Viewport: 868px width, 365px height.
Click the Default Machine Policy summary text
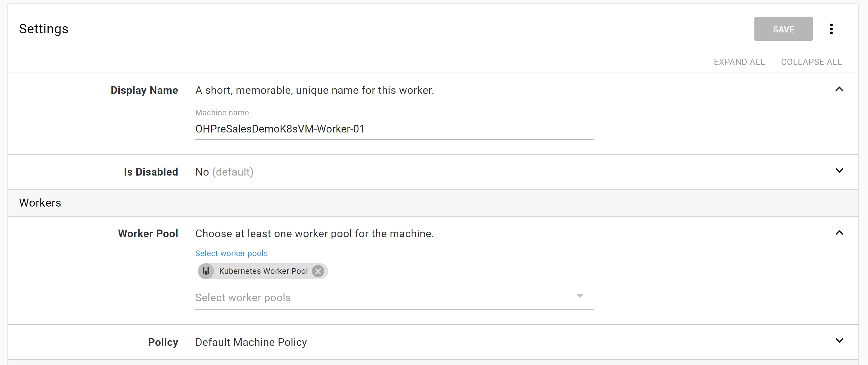pos(251,342)
